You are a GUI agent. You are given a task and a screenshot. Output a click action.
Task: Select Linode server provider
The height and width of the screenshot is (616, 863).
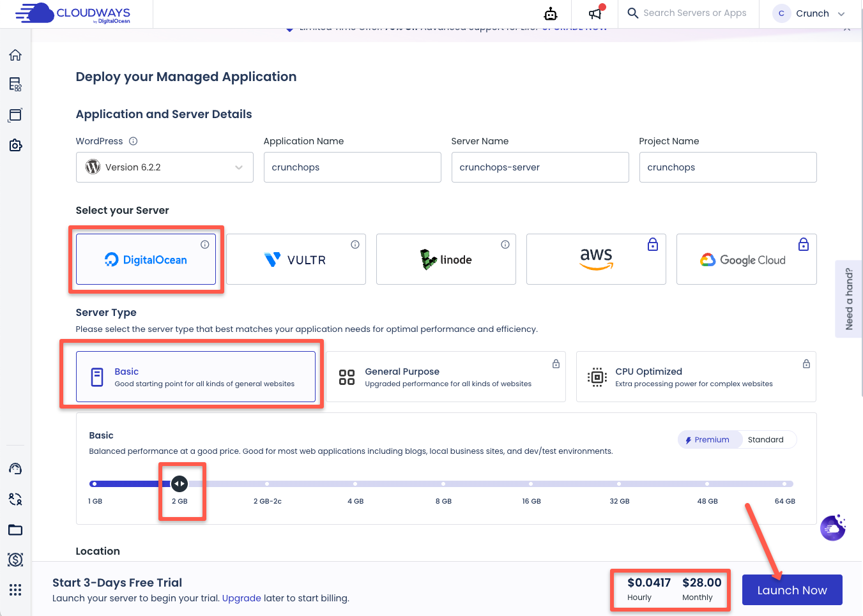446,259
